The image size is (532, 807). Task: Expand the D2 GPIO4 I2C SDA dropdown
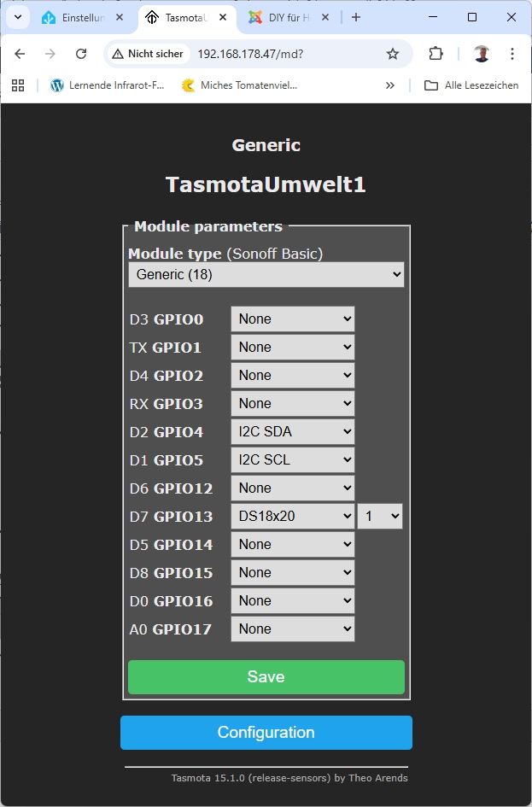(x=292, y=432)
